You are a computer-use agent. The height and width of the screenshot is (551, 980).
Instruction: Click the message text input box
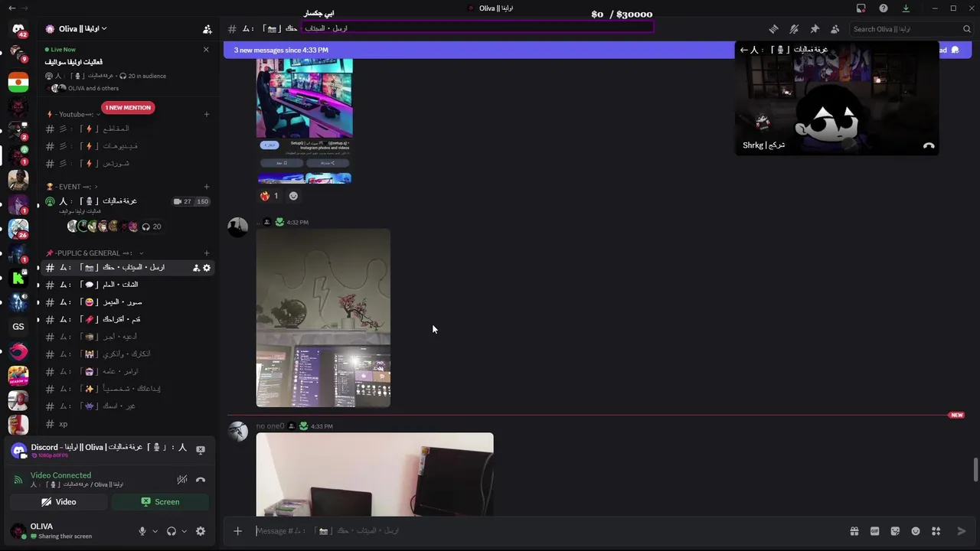point(547,531)
